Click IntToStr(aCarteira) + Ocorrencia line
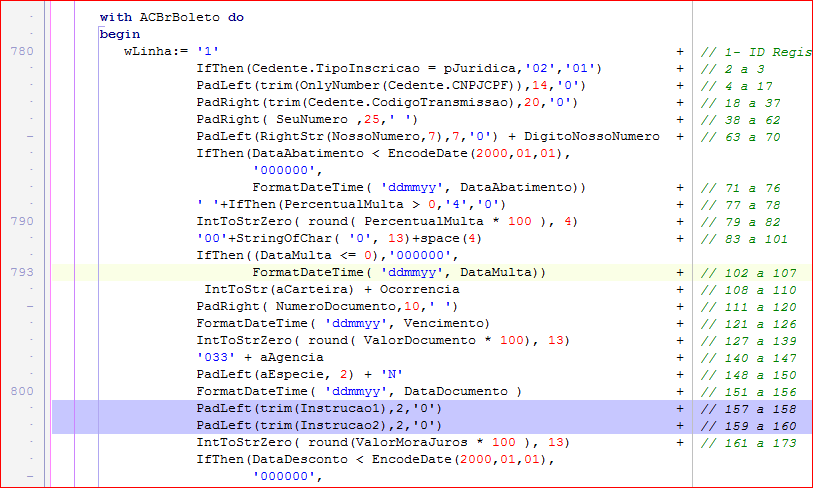Viewport: 813px width, 488px height. (332, 289)
